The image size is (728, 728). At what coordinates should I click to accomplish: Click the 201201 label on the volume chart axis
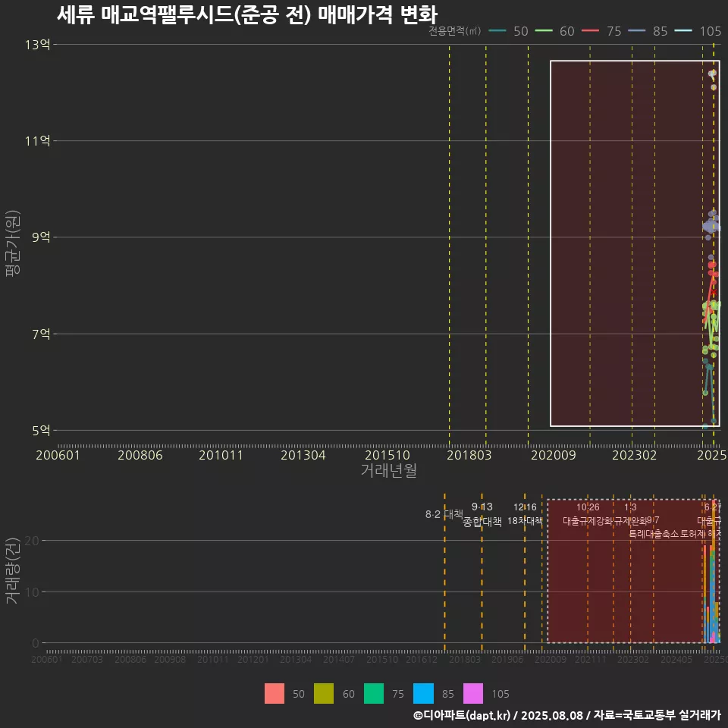(x=253, y=659)
